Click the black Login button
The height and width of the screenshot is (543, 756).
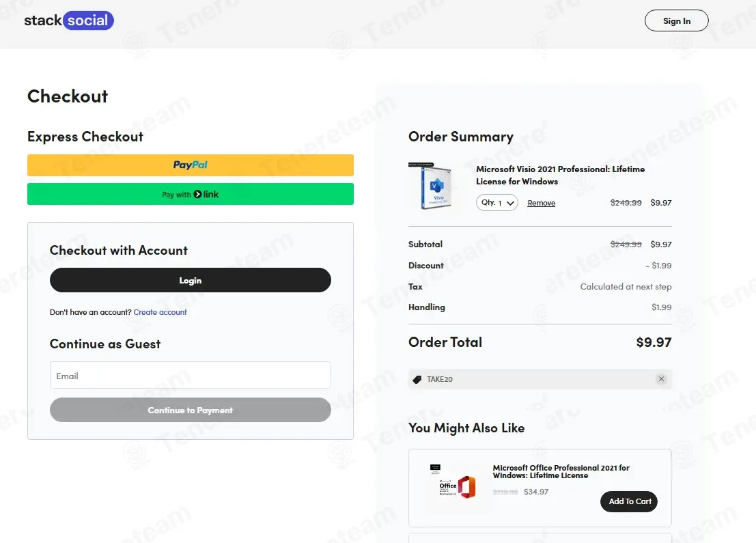pyautogui.click(x=191, y=280)
